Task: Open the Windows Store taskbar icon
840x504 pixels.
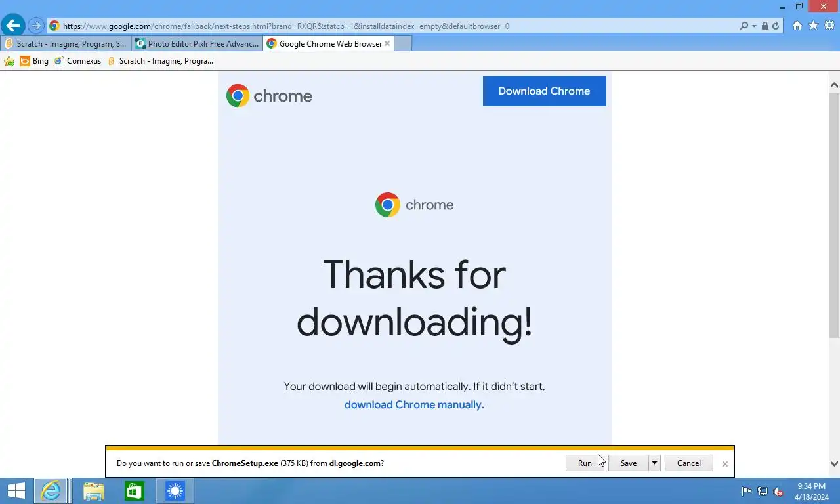Action: (135, 491)
